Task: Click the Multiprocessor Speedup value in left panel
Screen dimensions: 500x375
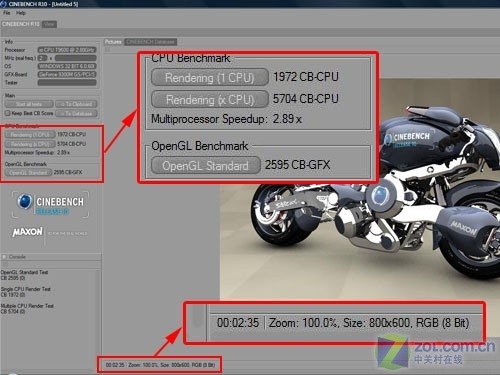Action: point(63,153)
